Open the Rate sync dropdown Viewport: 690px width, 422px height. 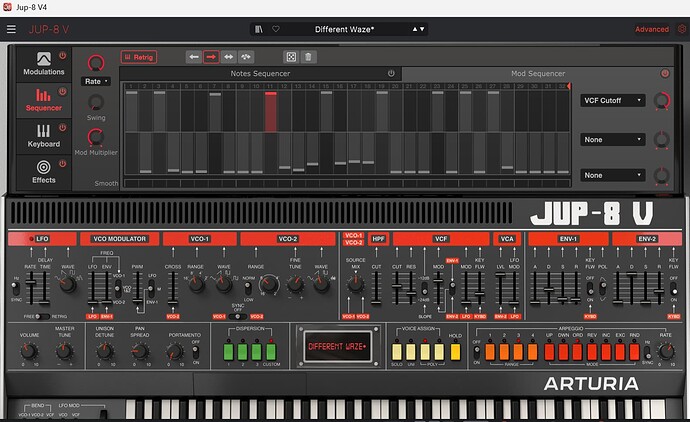(96, 81)
